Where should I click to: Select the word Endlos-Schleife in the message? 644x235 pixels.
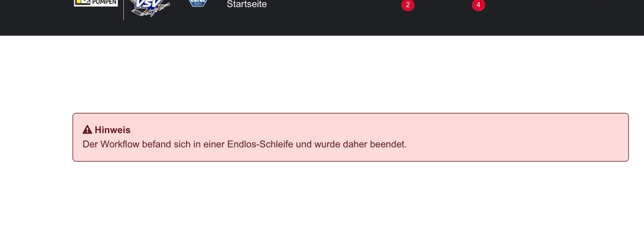(x=260, y=144)
